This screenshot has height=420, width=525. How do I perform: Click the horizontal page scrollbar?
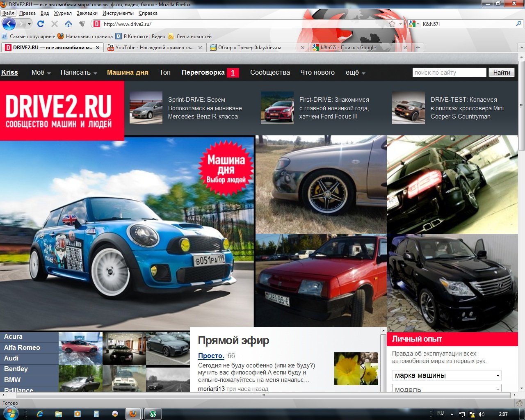[x=263, y=395]
